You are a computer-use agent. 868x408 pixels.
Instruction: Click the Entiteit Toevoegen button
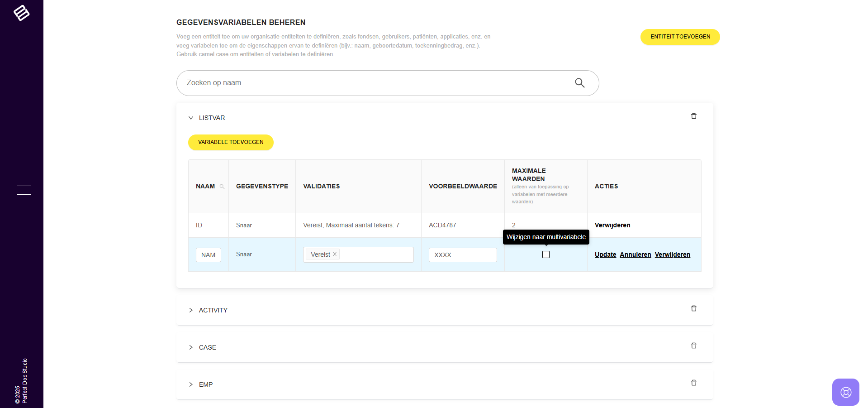680,37
